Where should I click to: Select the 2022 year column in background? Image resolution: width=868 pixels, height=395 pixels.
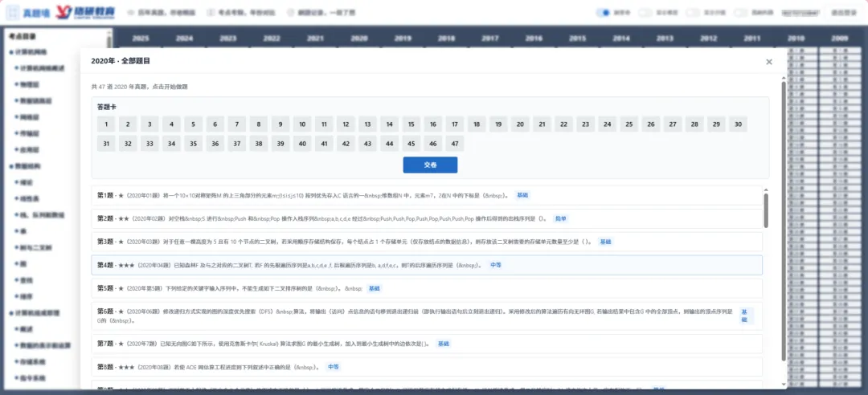272,39
